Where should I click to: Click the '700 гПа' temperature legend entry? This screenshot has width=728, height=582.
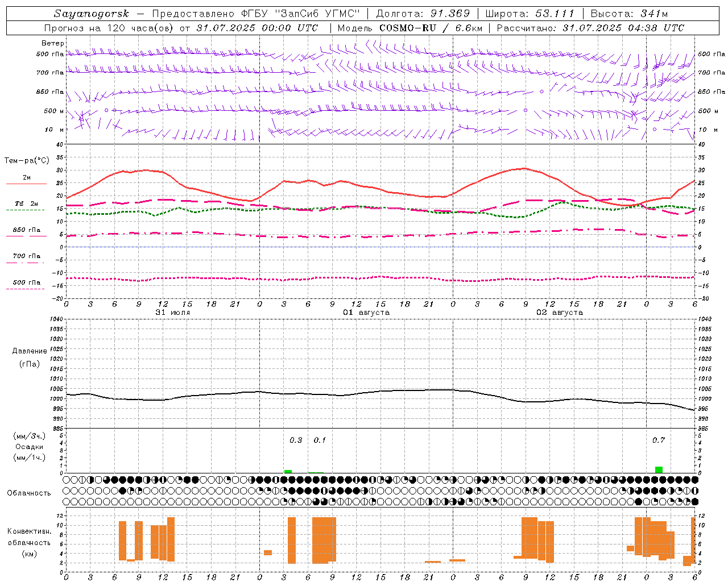click(x=27, y=256)
